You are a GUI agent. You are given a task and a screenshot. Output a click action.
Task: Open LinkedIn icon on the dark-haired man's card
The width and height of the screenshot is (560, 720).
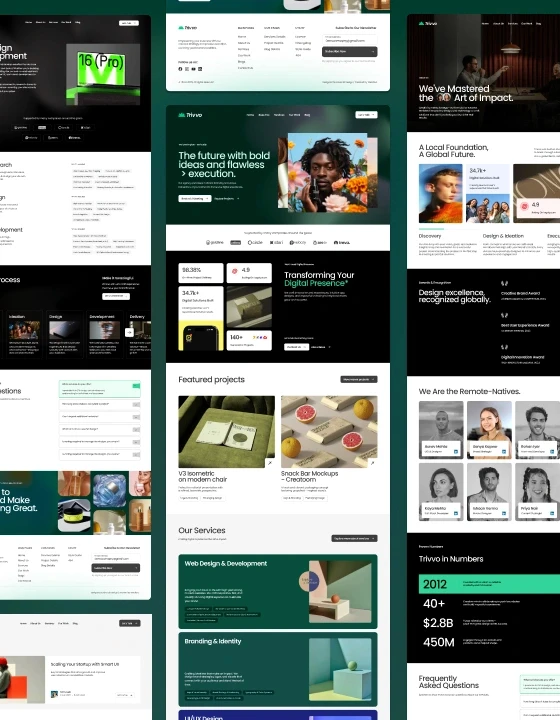504,513
